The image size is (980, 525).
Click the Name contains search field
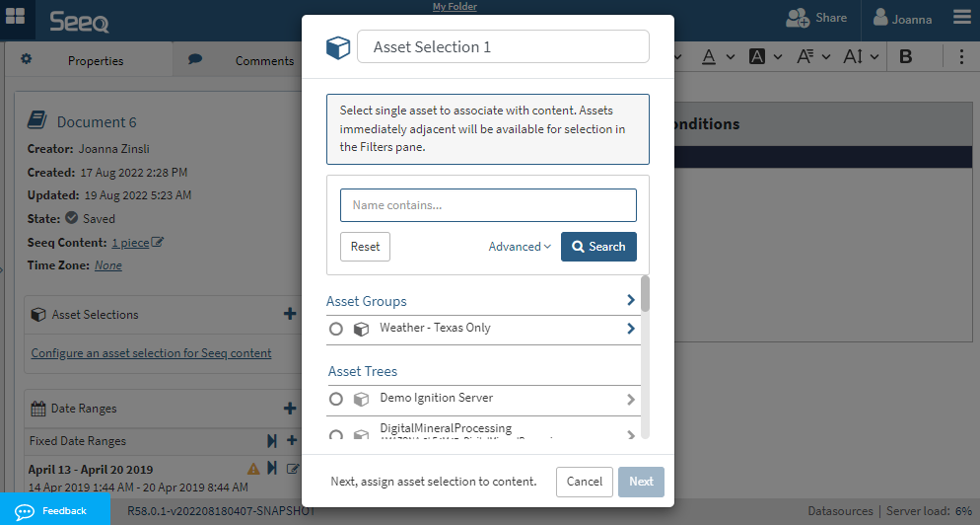tap(488, 205)
